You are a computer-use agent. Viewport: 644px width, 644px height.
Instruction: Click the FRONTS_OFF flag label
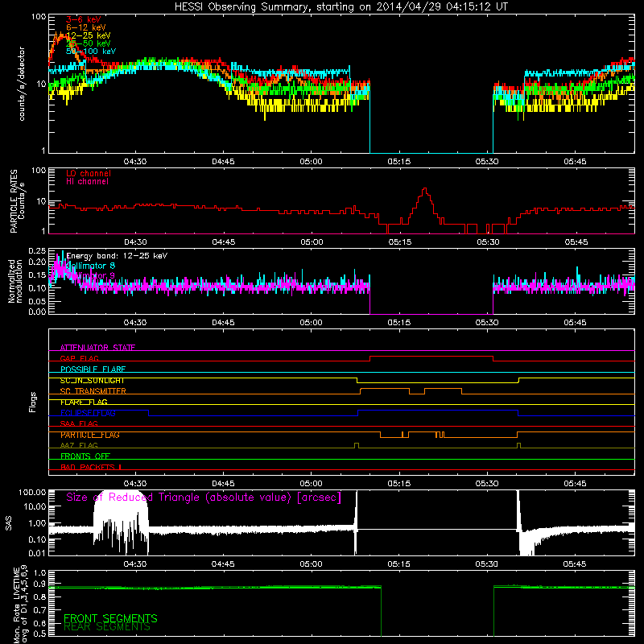[x=85, y=456]
